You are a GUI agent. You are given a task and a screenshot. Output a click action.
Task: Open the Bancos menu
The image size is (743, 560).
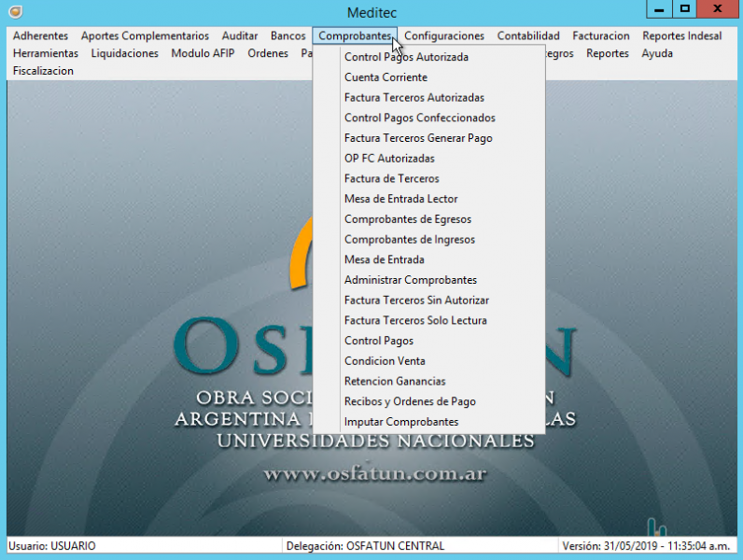click(x=288, y=36)
